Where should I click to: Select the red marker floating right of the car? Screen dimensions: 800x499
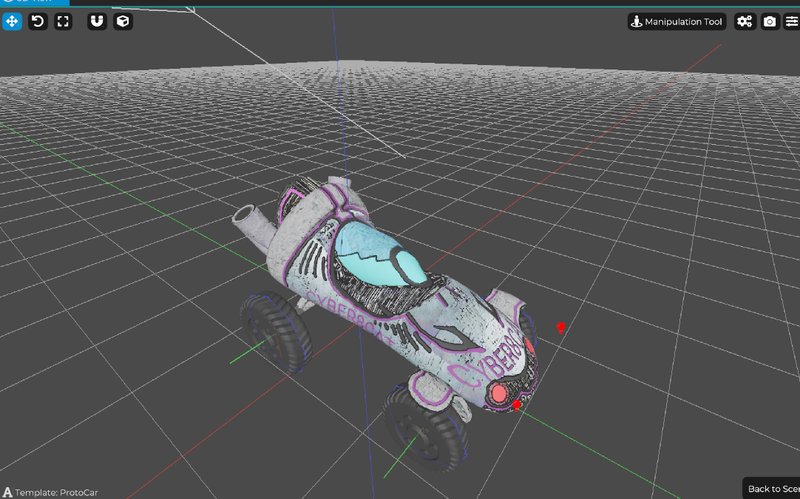coord(561,328)
